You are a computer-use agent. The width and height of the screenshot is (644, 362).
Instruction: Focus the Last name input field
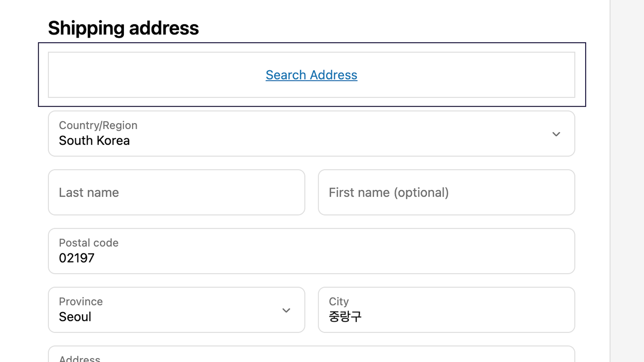pos(176,192)
